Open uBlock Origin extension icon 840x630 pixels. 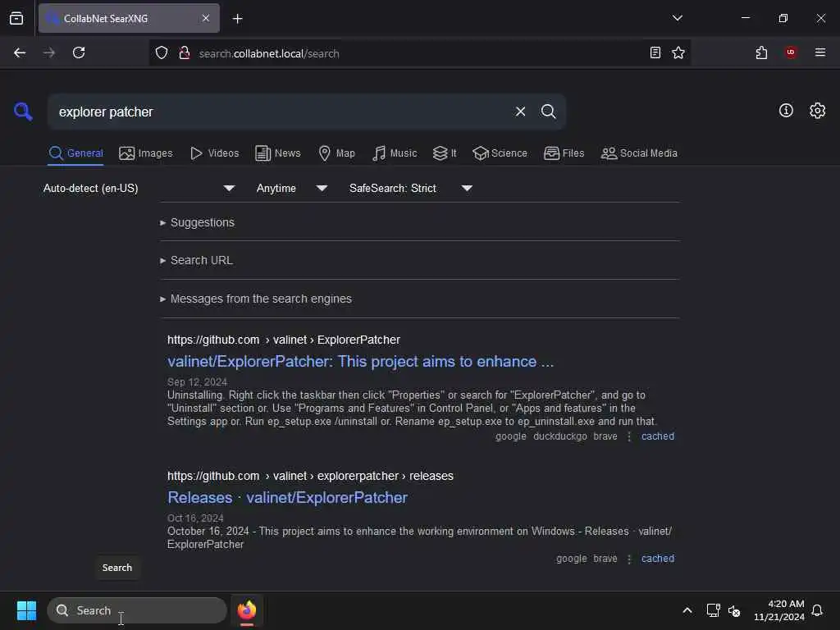click(x=791, y=52)
